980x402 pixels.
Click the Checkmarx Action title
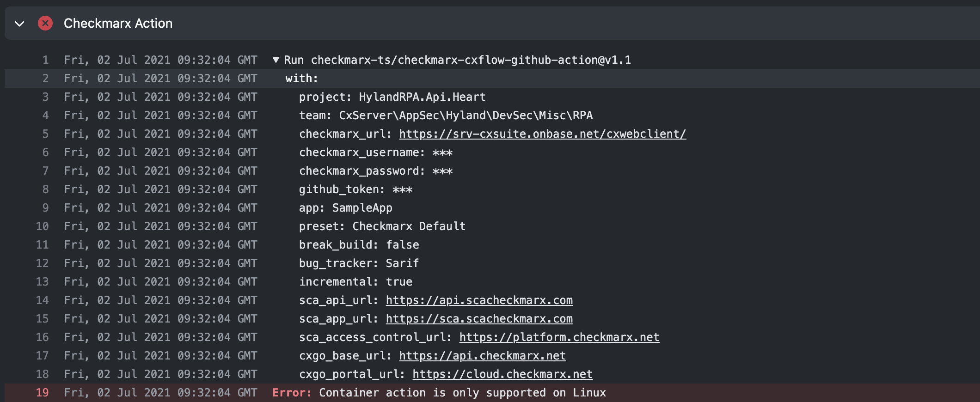click(x=118, y=23)
